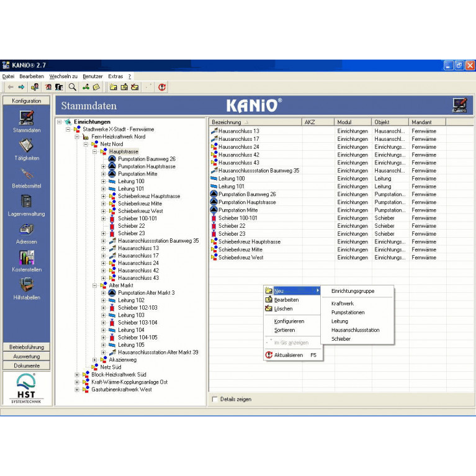The width and height of the screenshot is (476, 476).
Task: Click the green nodes toolbar icon
Action: (x=86, y=88)
